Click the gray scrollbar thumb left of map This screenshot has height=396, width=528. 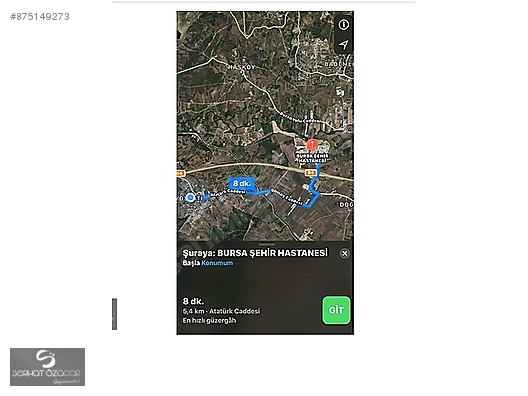(114, 314)
